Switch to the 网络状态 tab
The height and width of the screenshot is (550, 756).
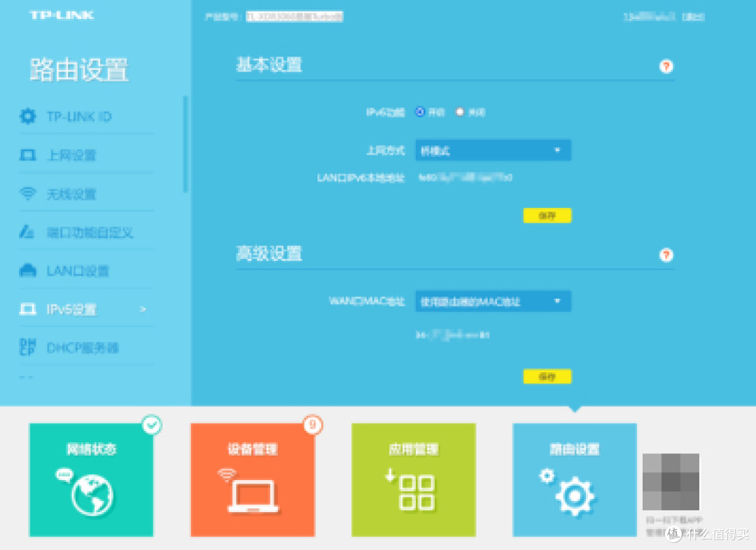coord(91,480)
